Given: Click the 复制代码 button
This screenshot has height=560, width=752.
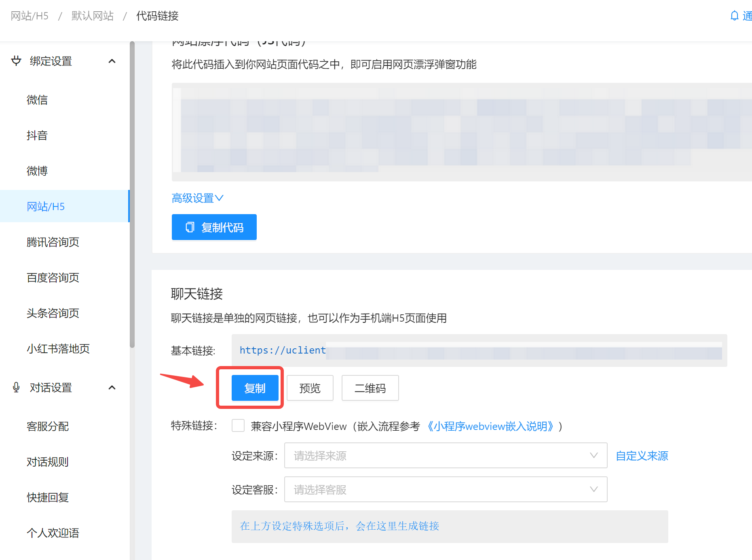Looking at the screenshot, I should click(x=214, y=227).
